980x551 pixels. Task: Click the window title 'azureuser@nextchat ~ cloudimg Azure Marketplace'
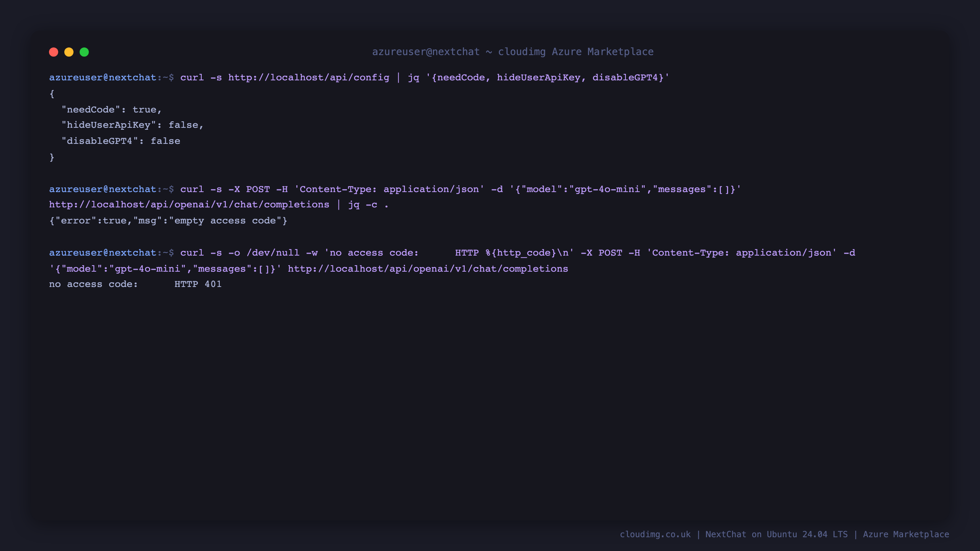(x=513, y=52)
